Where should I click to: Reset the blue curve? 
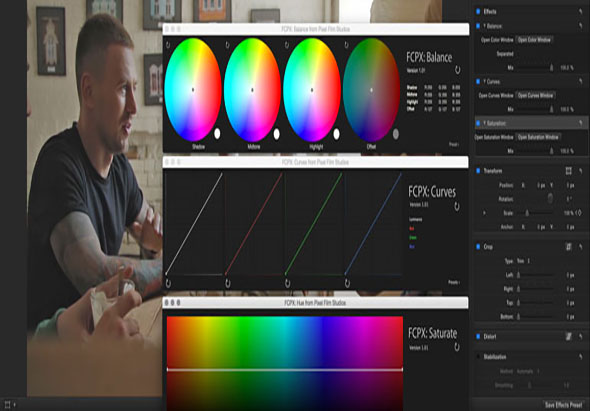tap(347, 283)
